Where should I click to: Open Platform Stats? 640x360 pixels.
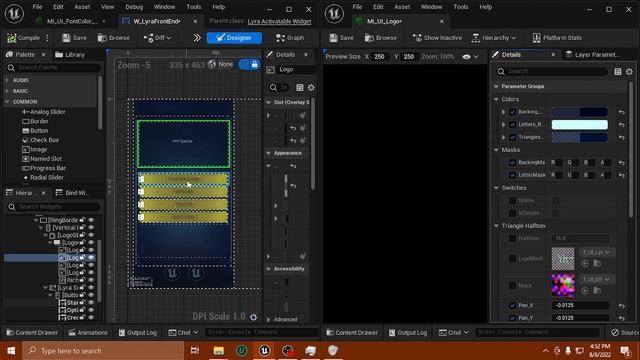tap(557, 38)
